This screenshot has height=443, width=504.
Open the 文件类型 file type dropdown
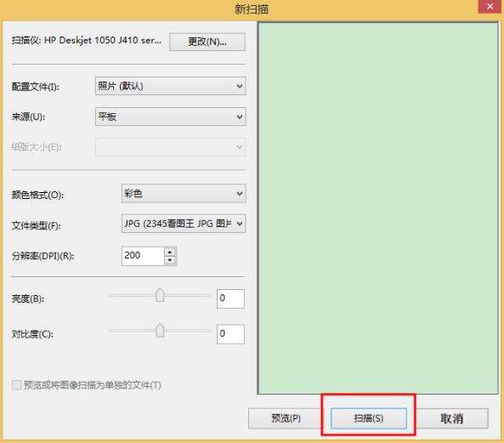pyautogui.click(x=184, y=224)
